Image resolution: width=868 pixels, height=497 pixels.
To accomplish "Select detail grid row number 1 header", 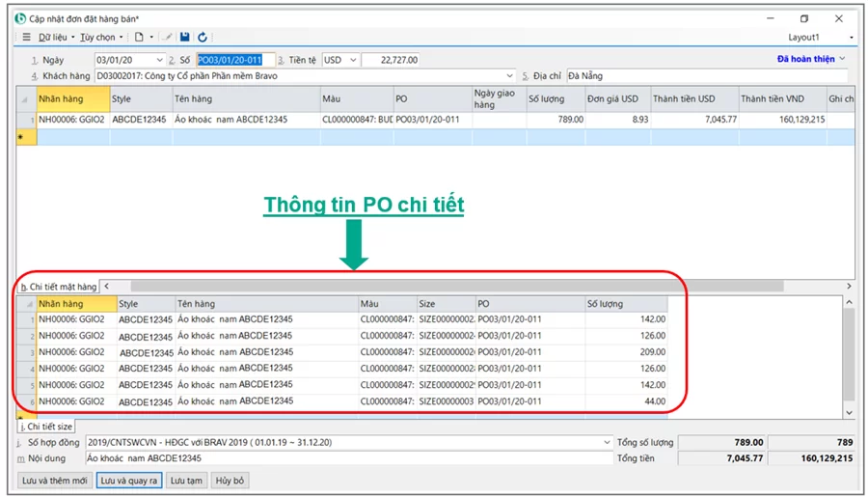I will coord(27,319).
